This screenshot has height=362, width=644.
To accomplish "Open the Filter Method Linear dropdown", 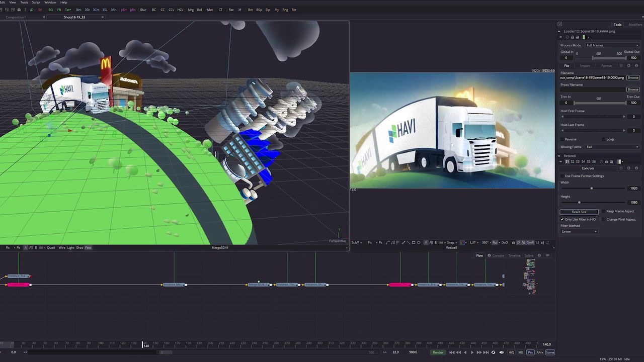I will [579, 232].
